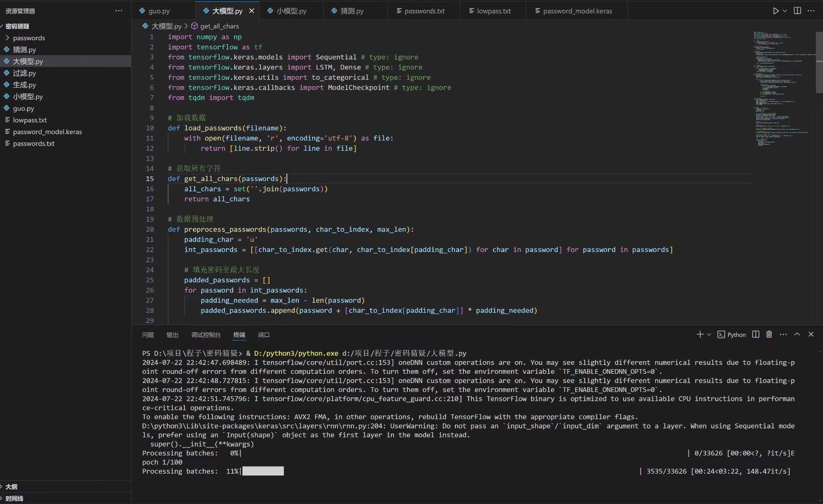Click the資源管理器 explorer title
The height and width of the screenshot is (504, 823).
[20, 11]
